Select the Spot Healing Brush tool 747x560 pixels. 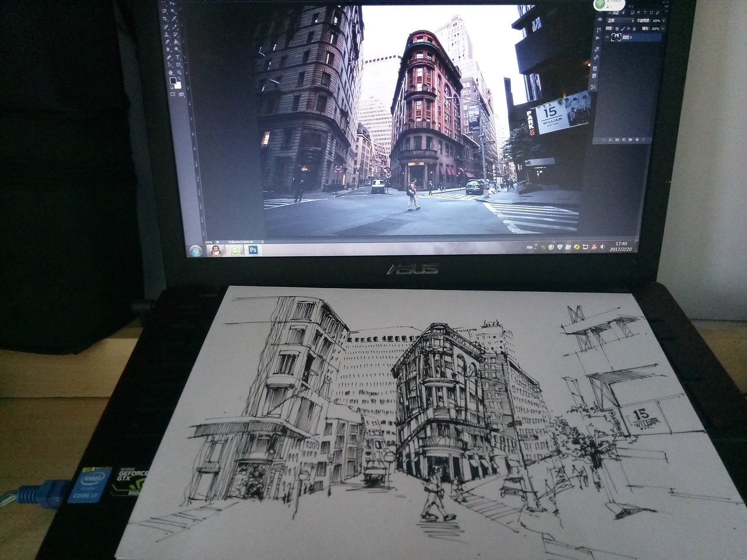pyautogui.click(x=165, y=27)
